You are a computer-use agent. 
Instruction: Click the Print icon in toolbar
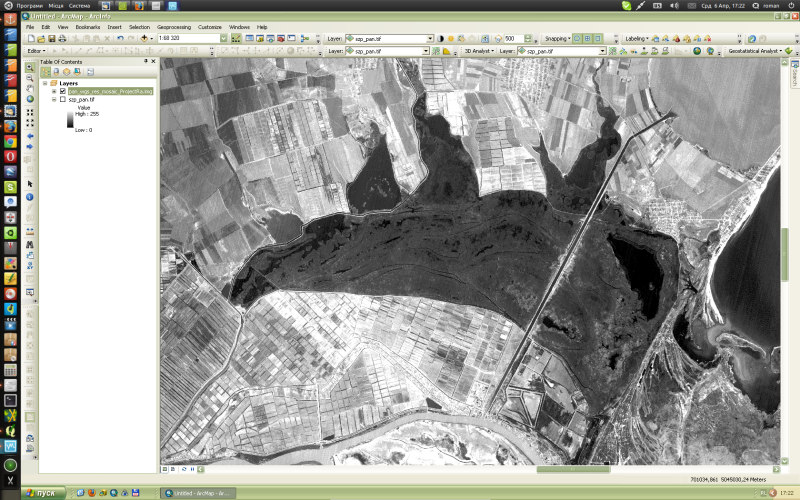[x=62, y=38]
